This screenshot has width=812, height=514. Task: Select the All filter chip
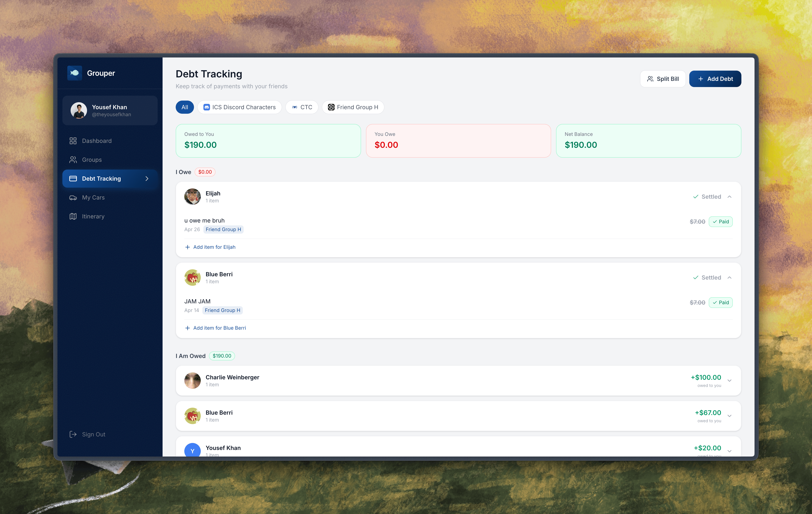185,107
